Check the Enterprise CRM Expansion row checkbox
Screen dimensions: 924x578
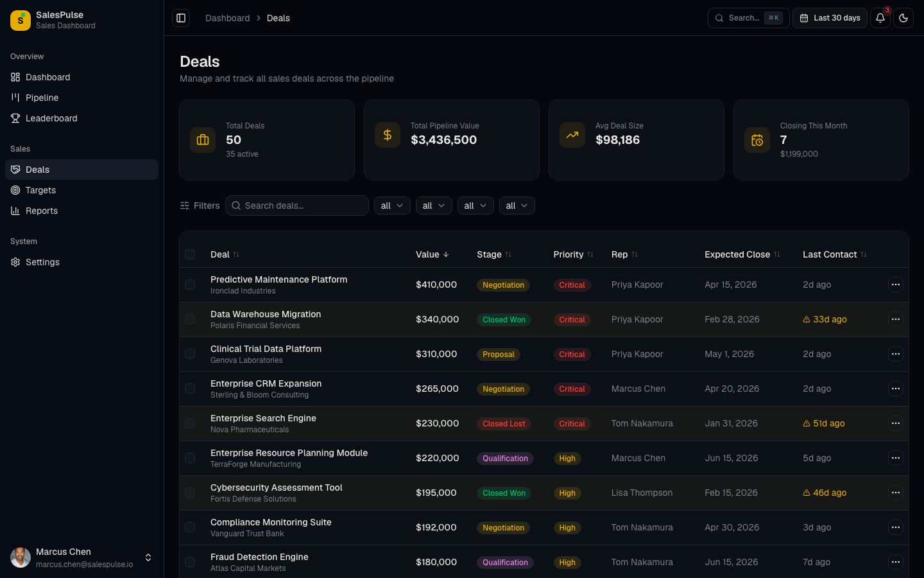tap(190, 389)
